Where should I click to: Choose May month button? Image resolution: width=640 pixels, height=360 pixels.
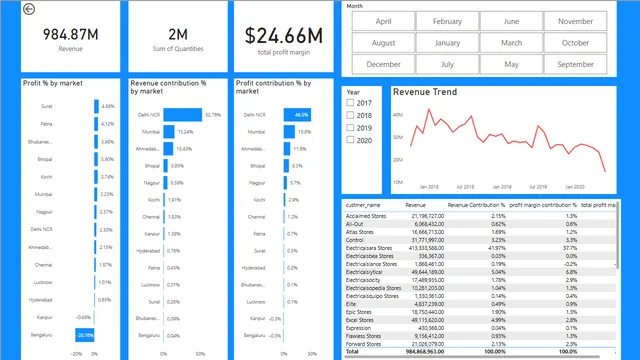511,64
